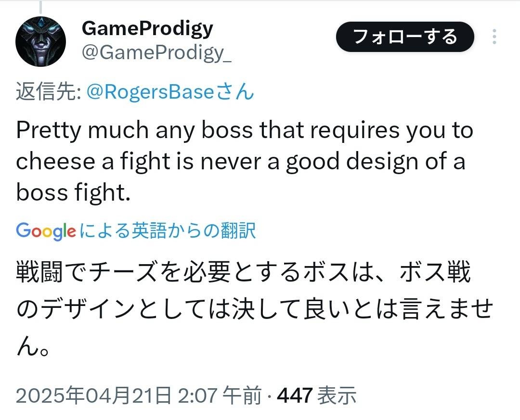Open the 447 view count
This screenshot has width=520, height=420.
point(295,396)
